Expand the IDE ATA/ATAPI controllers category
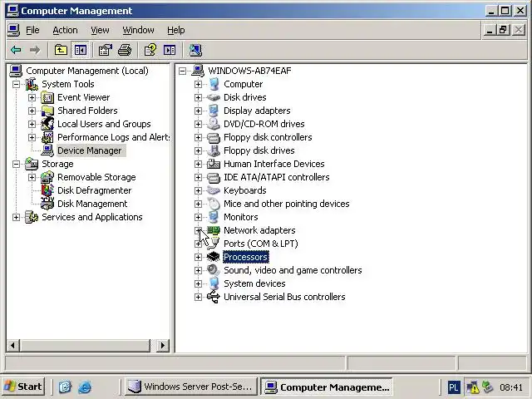Viewport: 532px width, 399px height. pos(198,177)
